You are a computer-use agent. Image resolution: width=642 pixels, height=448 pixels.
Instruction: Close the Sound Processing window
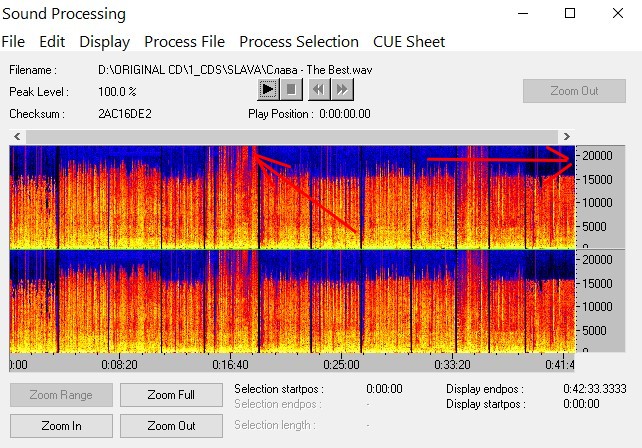pyautogui.click(x=618, y=14)
